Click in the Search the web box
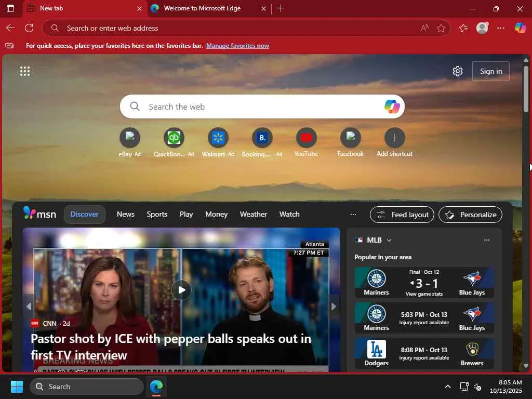The height and width of the screenshot is (399, 532). click(262, 107)
